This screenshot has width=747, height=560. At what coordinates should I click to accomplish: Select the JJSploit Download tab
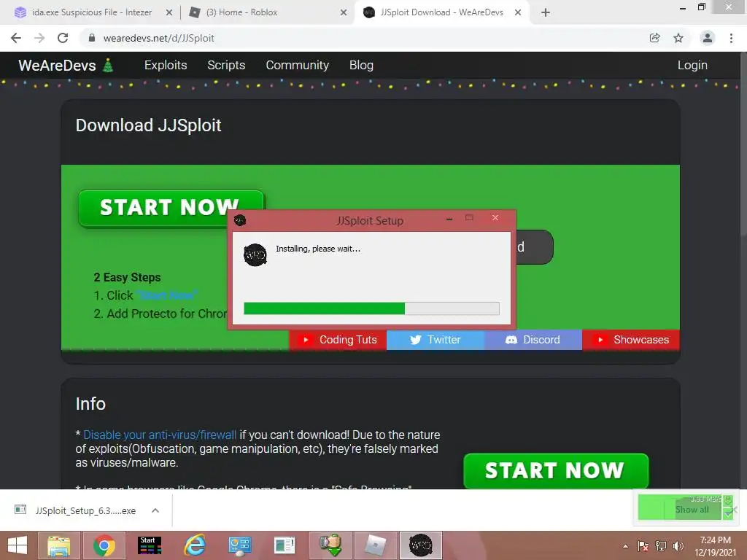click(x=441, y=12)
